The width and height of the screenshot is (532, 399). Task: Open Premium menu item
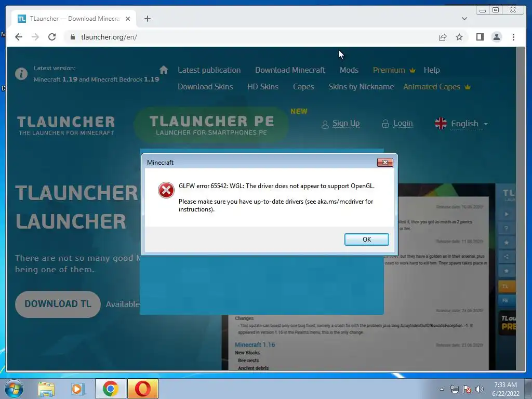coord(394,70)
